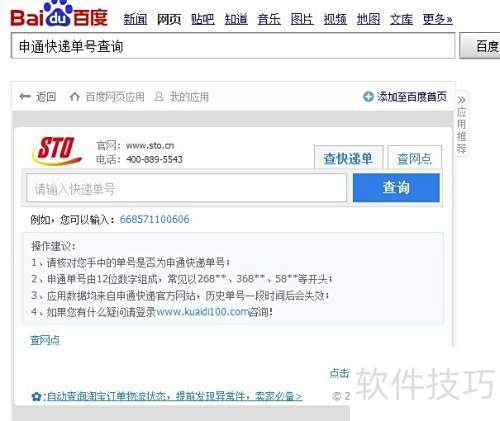This screenshot has height=421, width=500.
Task: Click the 百度一下 search button
Action: (x=480, y=46)
